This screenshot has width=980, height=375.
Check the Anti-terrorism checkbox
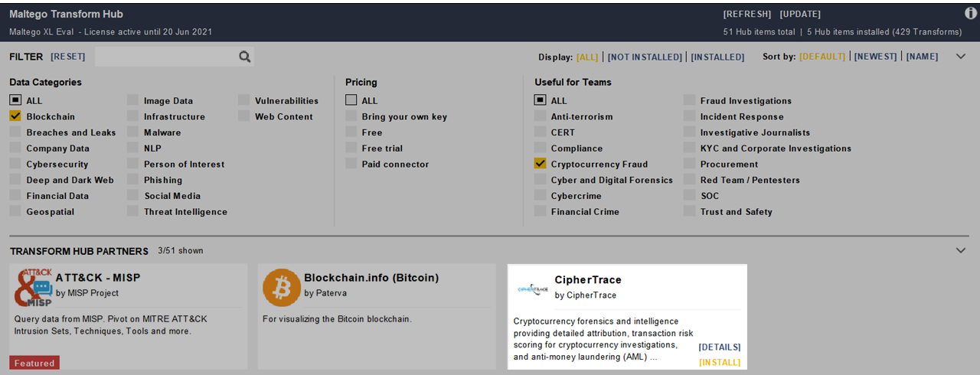point(540,116)
